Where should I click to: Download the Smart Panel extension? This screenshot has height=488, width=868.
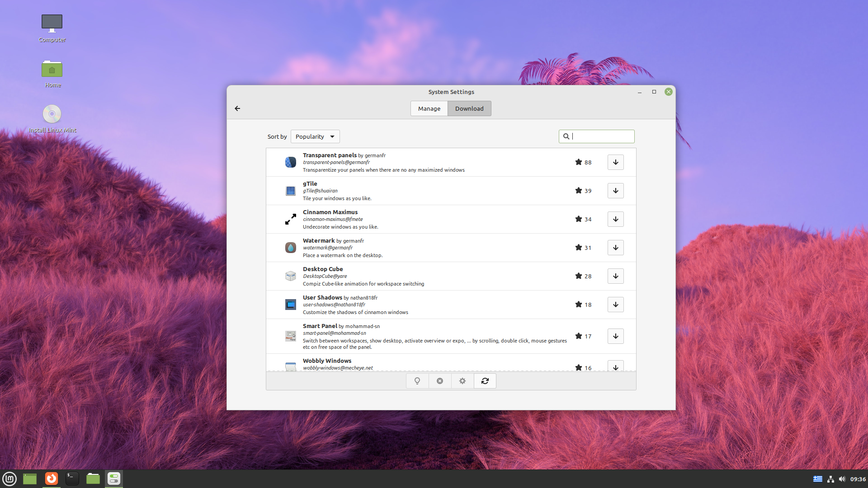[x=615, y=336]
